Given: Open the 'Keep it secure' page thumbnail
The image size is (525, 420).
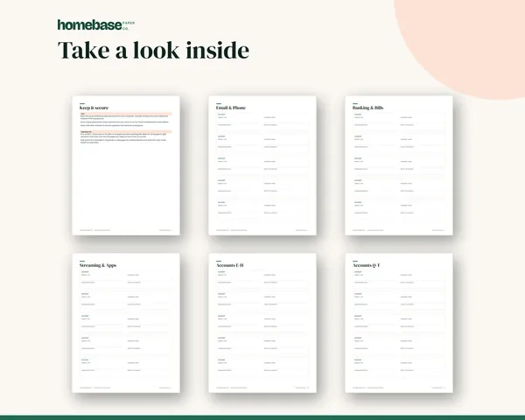Looking at the screenshot, I should click(x=126, y=165).
